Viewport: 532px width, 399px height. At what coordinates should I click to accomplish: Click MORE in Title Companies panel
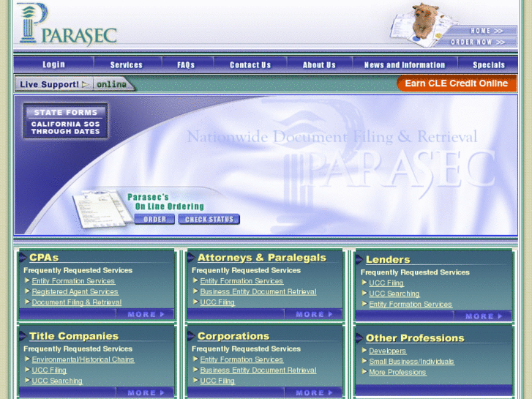click(x=145, y=393)
